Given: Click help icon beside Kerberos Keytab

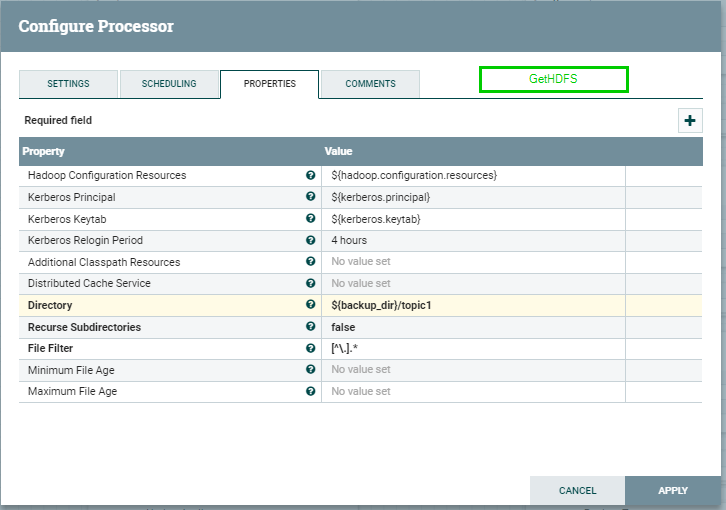Looking at the screenshot, I should click(x=310, y=219).
